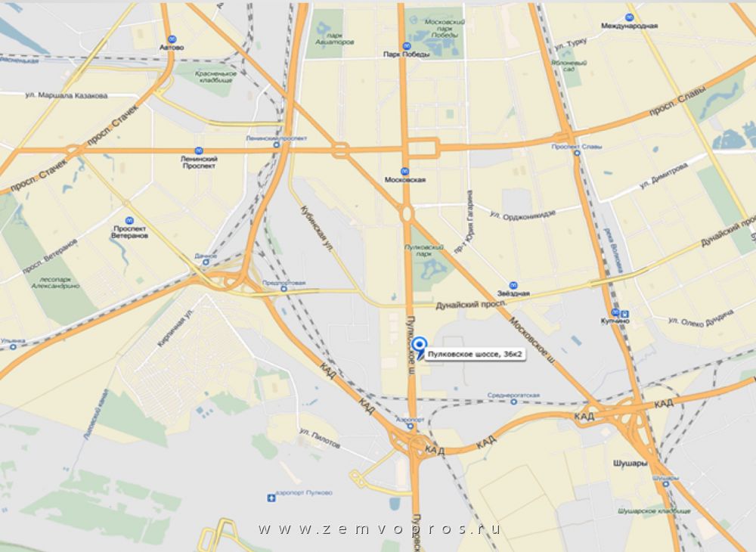Viewport: 756px width, 552px height.
Task: Select the Звёздная metro station icon
Action: pos(513,285)
